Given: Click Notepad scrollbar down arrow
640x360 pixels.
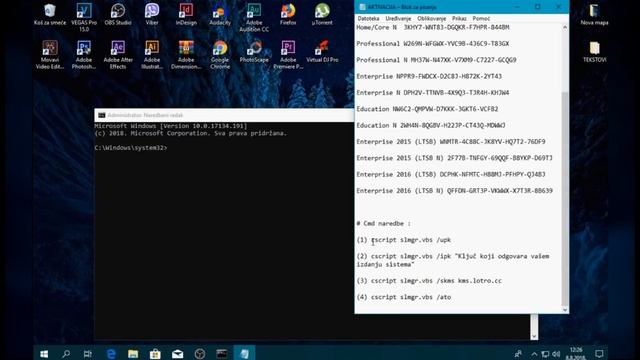Looking at the screenshot, I should [565, 309].
